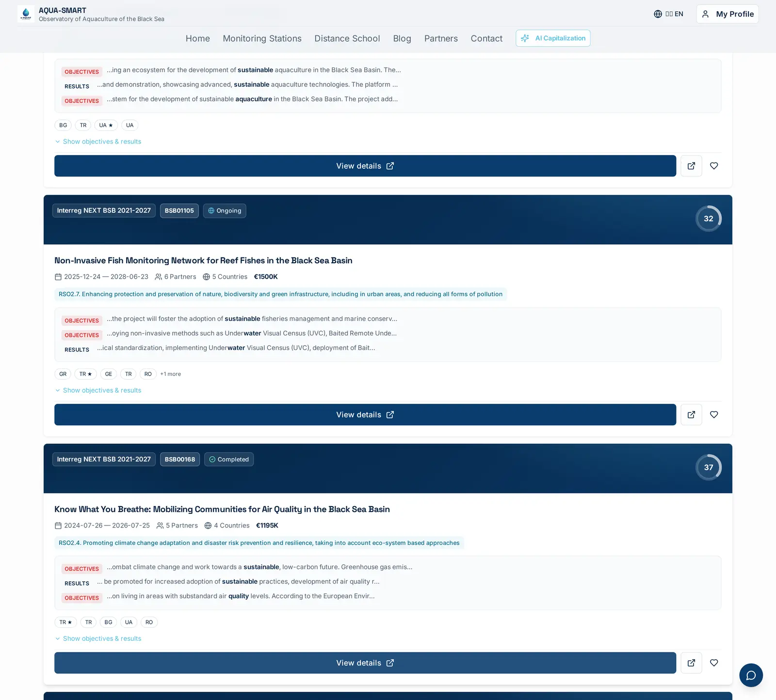Click the score ring showing 32
This screenshot has height=700, width=776.
(x=709, y=219)
